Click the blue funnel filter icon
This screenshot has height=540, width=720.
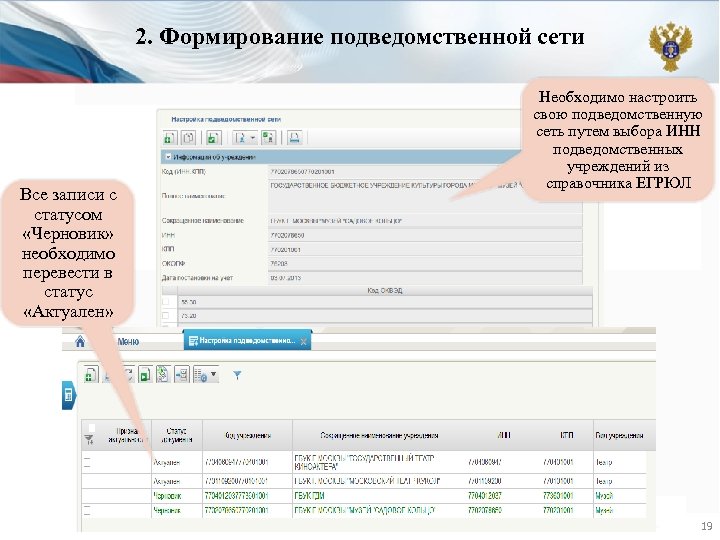click(237, 376)
